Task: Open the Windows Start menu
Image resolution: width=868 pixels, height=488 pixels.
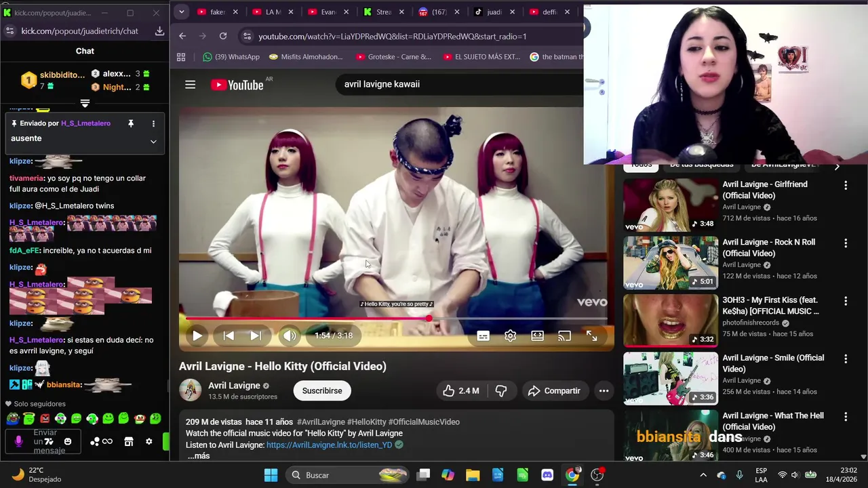Action: 271,475
